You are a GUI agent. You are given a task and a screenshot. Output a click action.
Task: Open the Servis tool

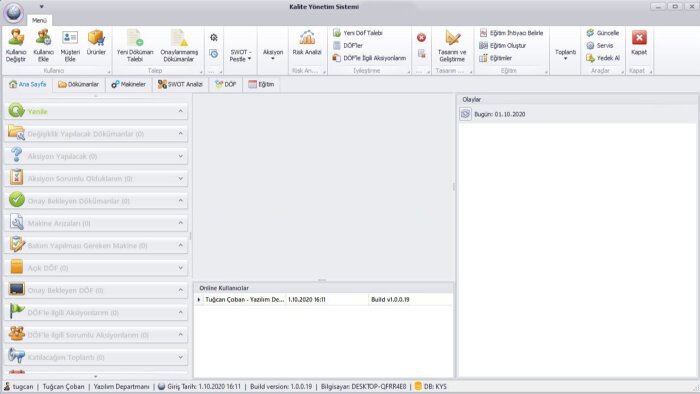(x=600, y=46)
